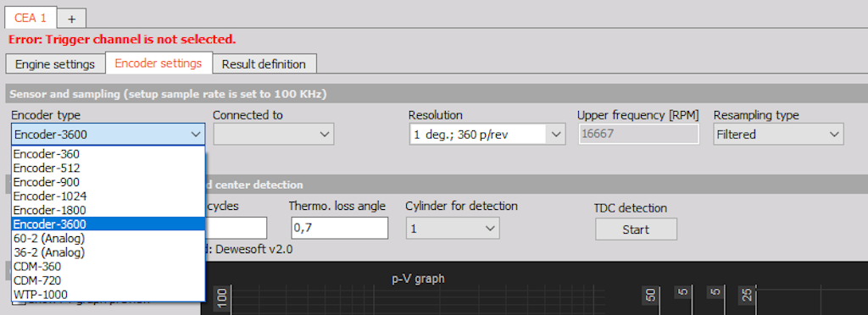Start TDC detection

click(636, 229)
